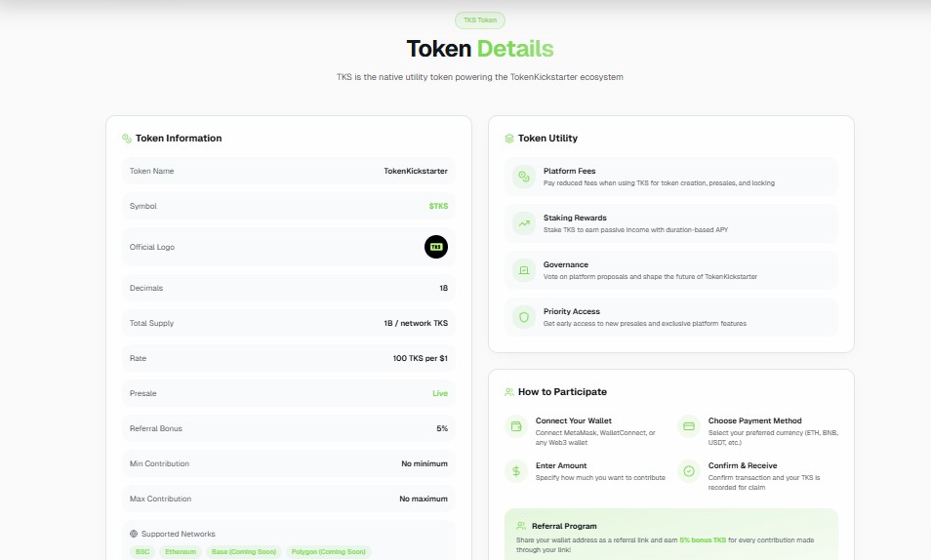Click the 'Governance' utility title

(x=566, y=264)
